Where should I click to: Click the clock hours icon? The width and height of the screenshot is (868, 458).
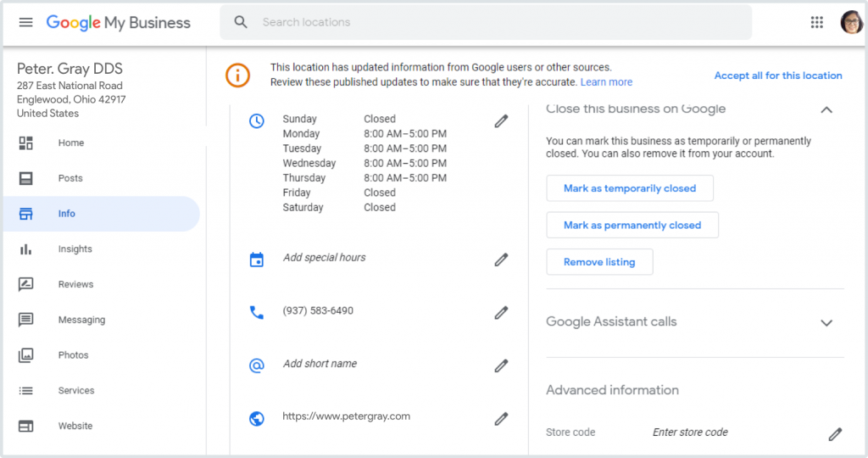pos(256,120)
